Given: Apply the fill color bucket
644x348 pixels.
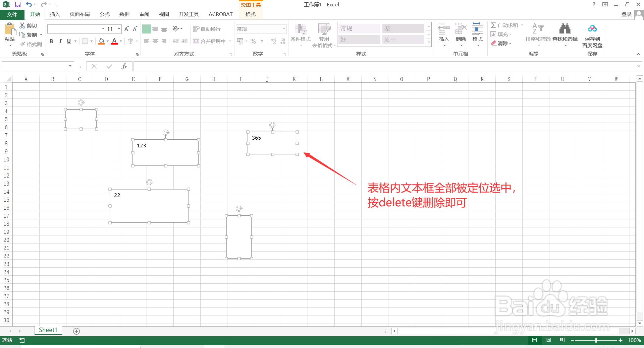Looking at the screenshot, I should pos(101,41).
